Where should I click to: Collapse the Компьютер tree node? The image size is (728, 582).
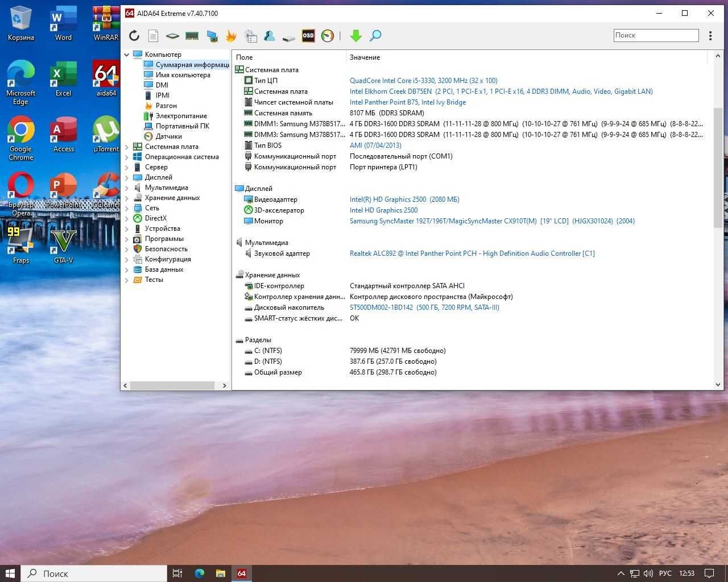coord(127,55)
